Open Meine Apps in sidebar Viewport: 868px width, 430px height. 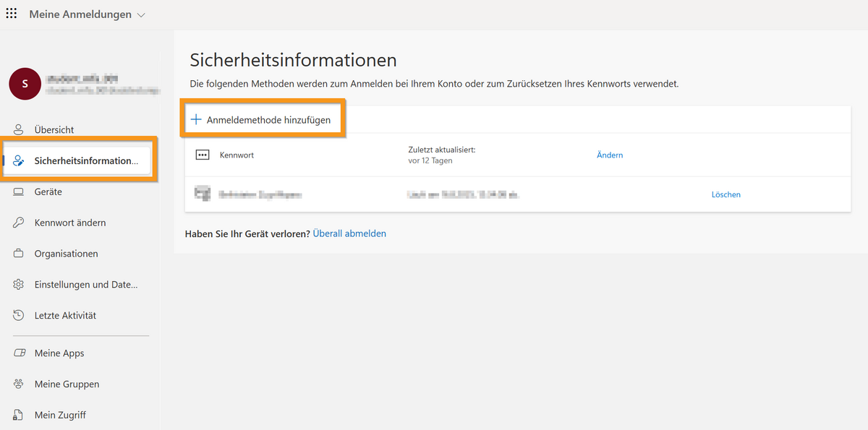pos(59,353)
